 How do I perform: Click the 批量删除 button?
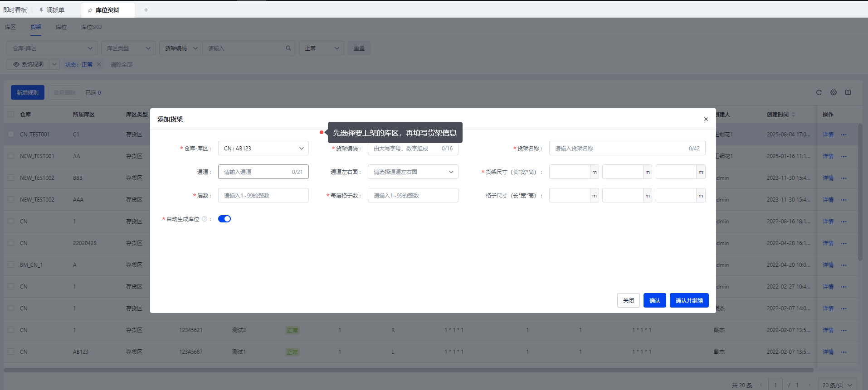coord(65,92)
